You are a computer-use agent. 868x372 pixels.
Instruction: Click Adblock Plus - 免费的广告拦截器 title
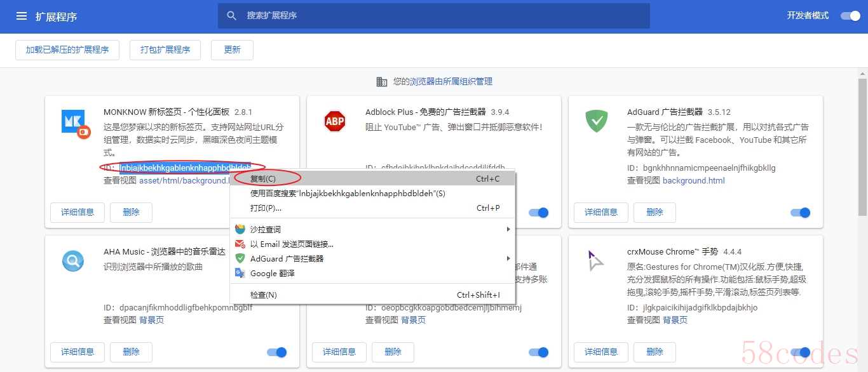(425, 112)
